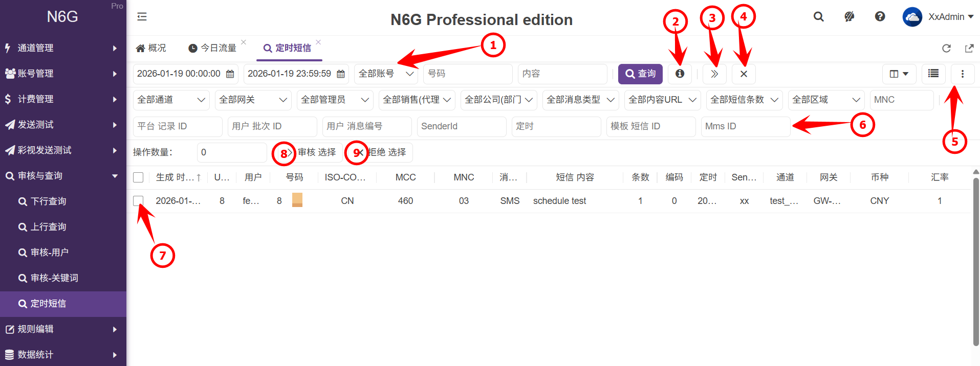Click the info icon next to 查询
Image resolution: width=980 pixels, height=366 pixels.
click(680, 74)
